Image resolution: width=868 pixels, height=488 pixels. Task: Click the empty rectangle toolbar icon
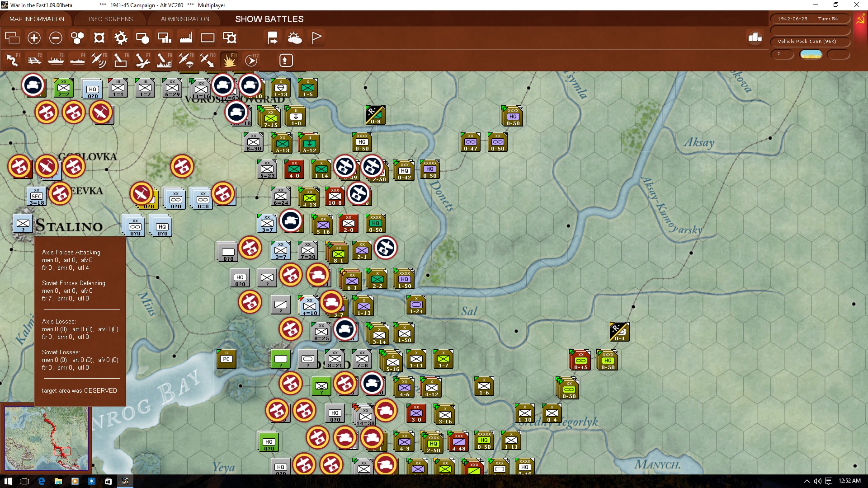click(x=208, y=38)
